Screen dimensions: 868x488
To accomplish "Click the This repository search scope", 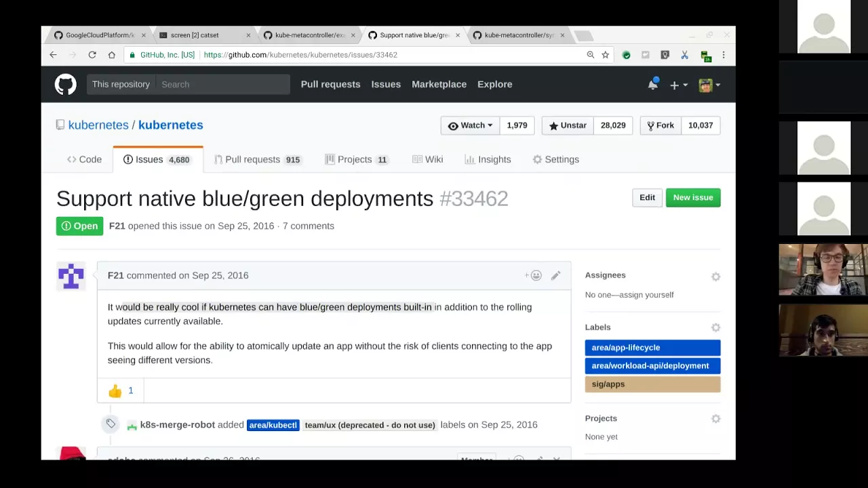I will click(121, 84).
